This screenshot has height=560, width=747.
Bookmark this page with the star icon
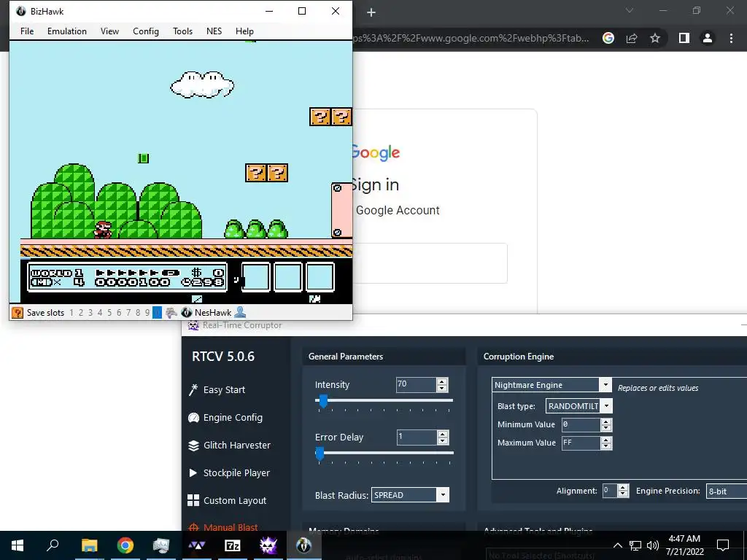coord(655,38)
